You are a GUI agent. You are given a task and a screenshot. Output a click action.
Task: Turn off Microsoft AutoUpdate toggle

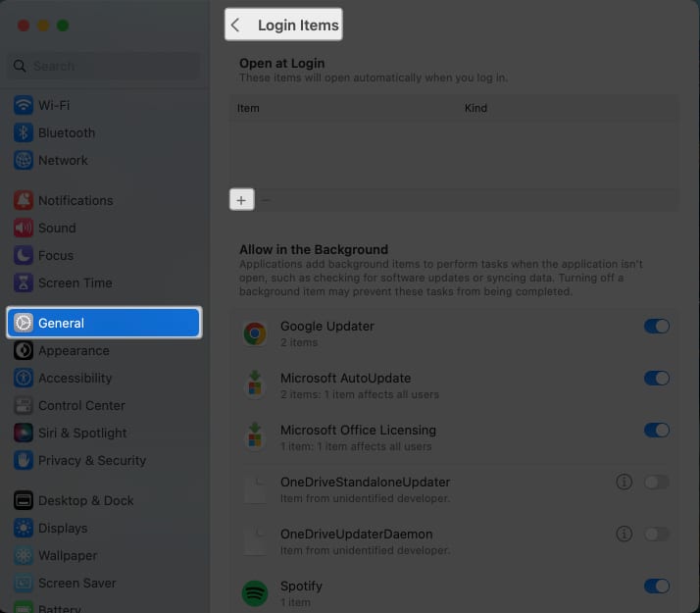pos(657,379)
